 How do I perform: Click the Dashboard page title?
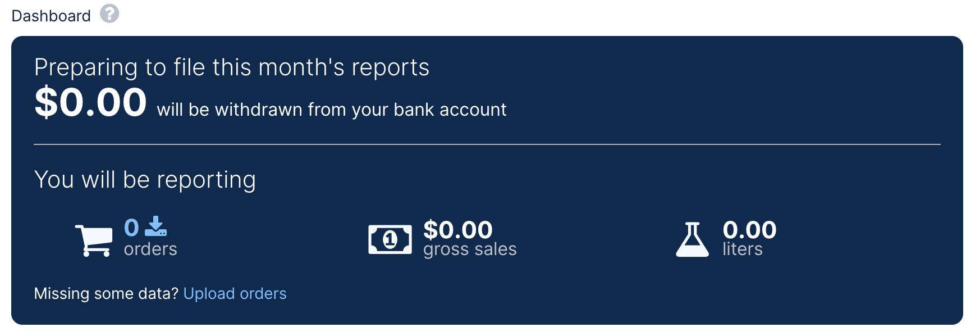(x=51, y=16)
